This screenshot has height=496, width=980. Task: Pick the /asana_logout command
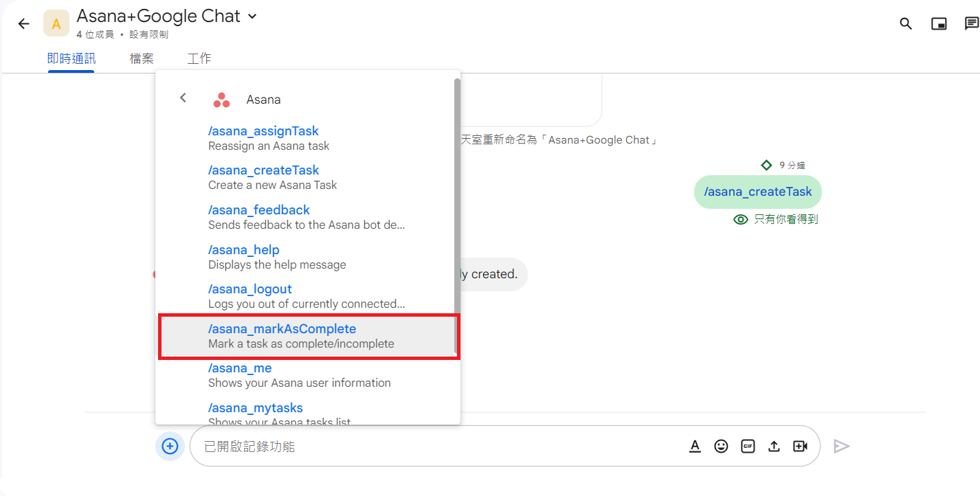pos(307,296)
